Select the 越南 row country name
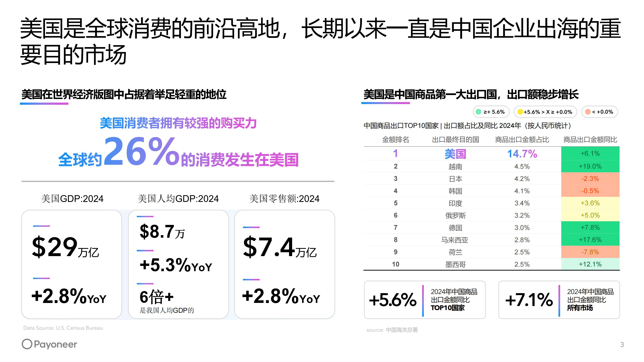This screenshot has width=644, height=362. click(455, 166)
